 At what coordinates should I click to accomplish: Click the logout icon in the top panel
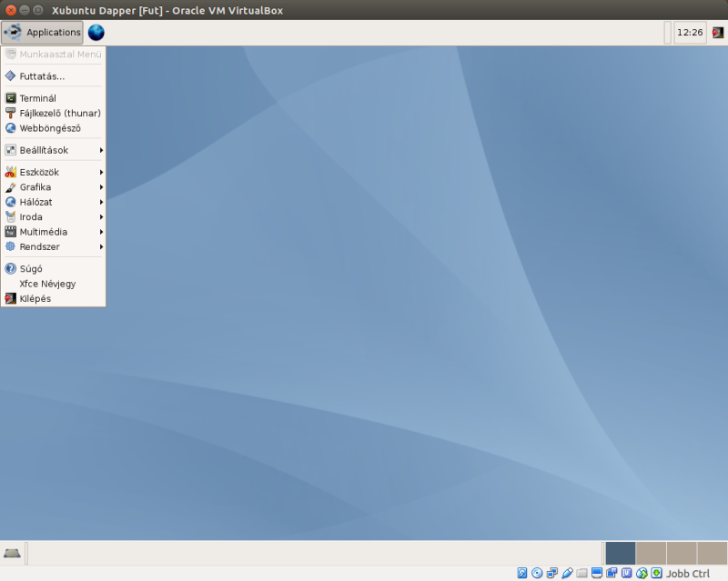coord(718,33)
